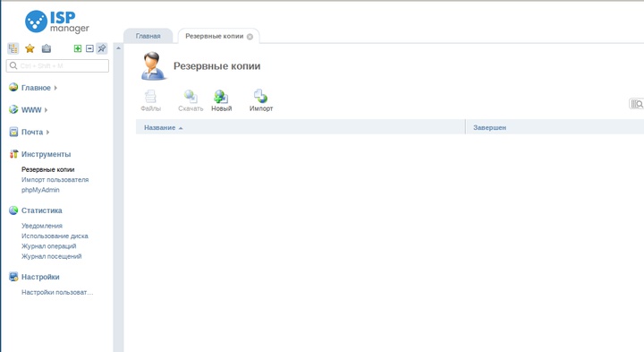Click the Файлы toolbar button

coord(151,100)
